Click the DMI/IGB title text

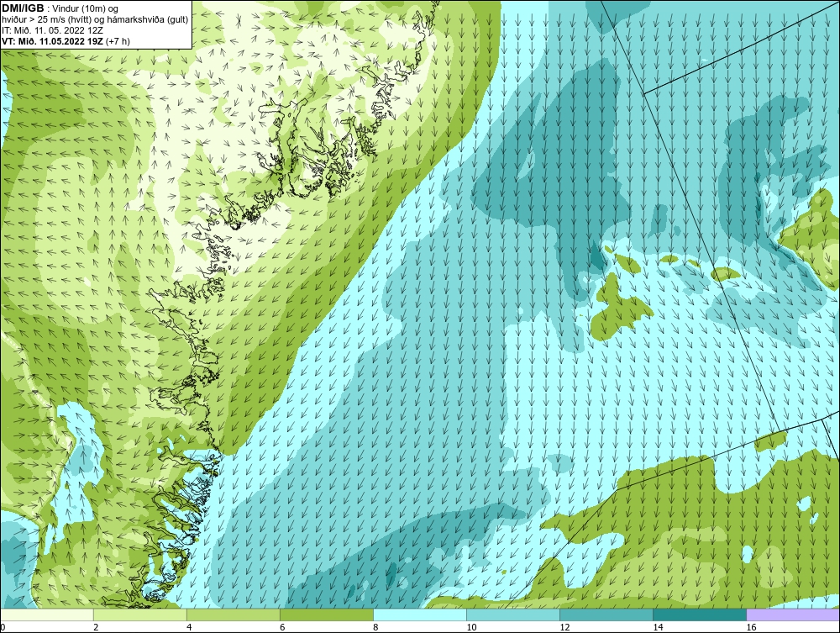tap(23, 8)
